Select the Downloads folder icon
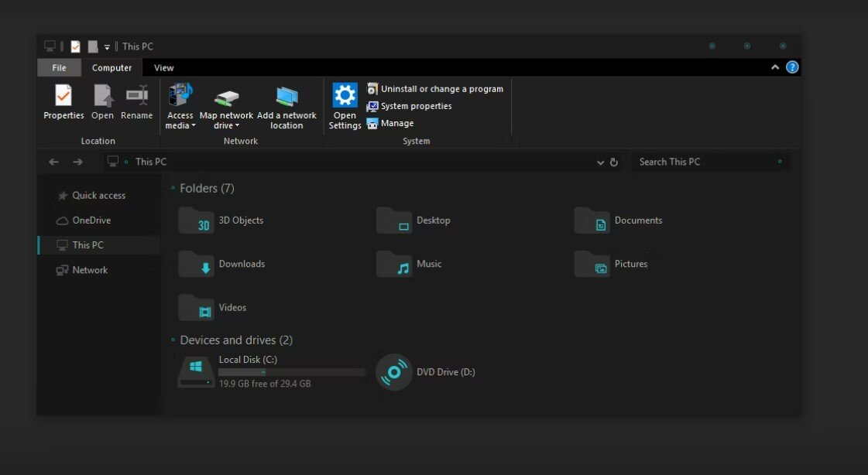This screenshot has width=868, height=475. 197,264
